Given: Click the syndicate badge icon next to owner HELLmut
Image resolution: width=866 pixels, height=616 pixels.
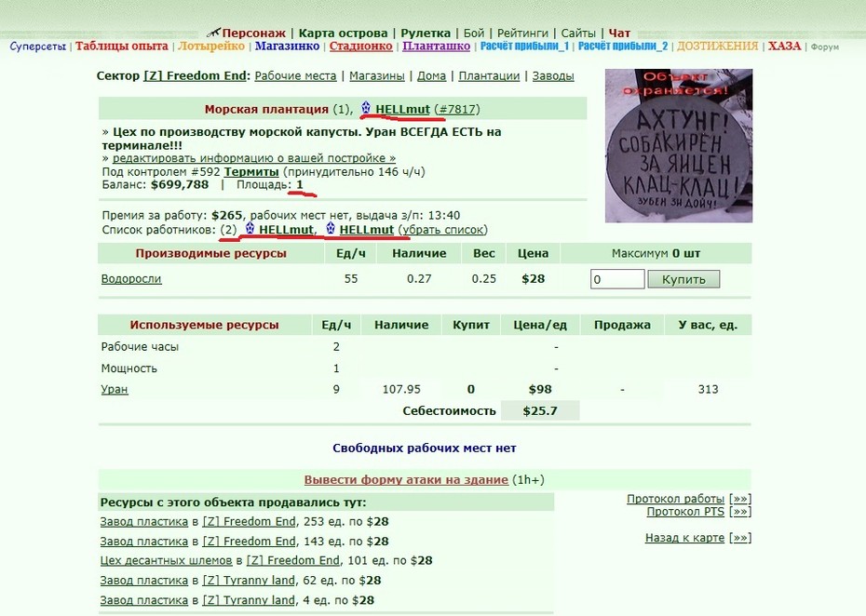Looking at the screenshot, I should tap(366, 108).
